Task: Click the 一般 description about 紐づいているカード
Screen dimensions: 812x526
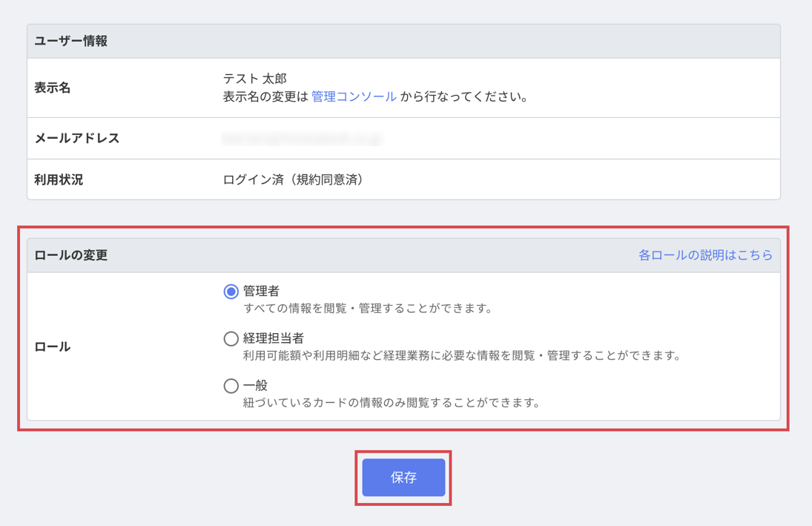Action: click(392, 403)
